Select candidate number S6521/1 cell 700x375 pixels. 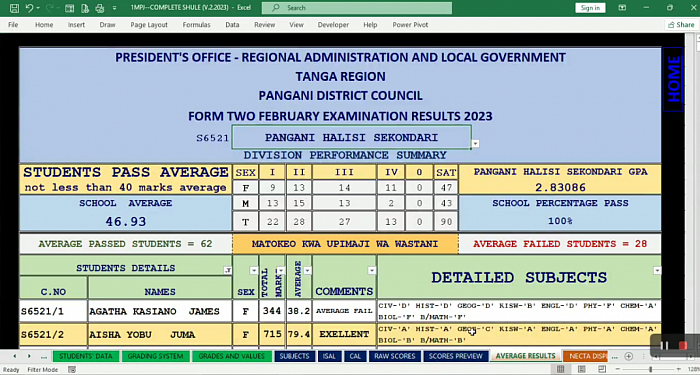point(53,311)
